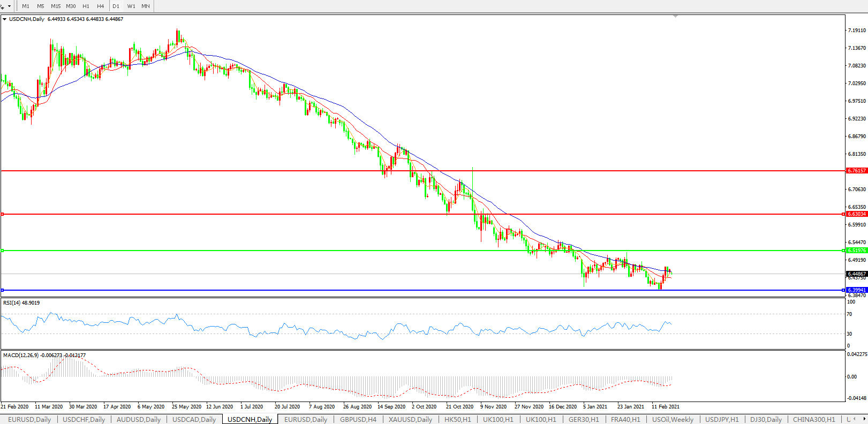868x424 pixels.
Task: Open the XAUUSD,Daily chart tab
Action: coord(410,419)
